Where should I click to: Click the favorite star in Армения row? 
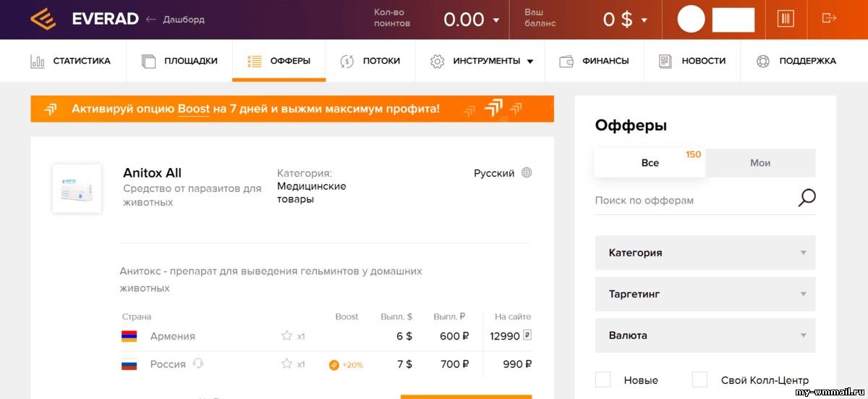coord(286,336)
